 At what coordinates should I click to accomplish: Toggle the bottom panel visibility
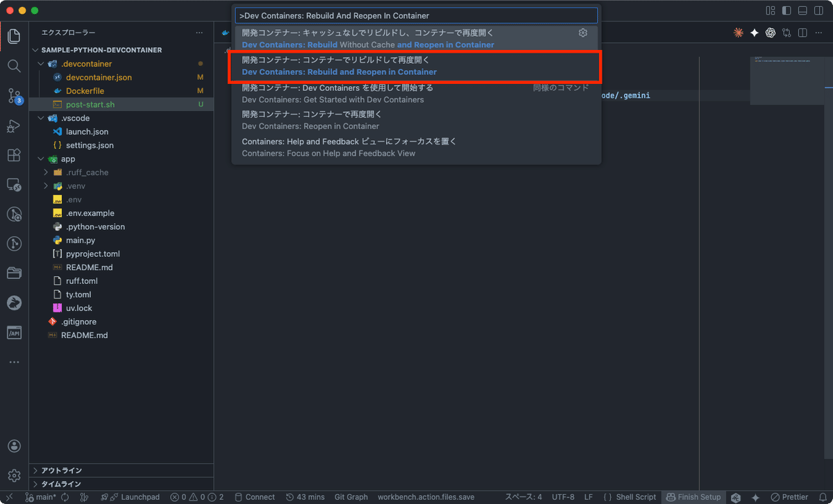pos(802,10)
